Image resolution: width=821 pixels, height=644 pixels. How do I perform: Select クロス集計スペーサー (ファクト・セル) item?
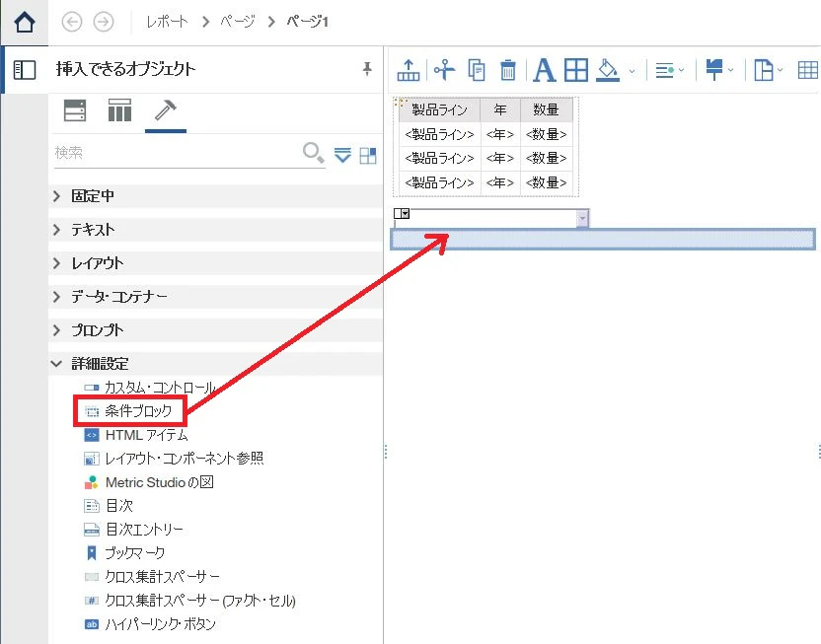coord(190,601)
